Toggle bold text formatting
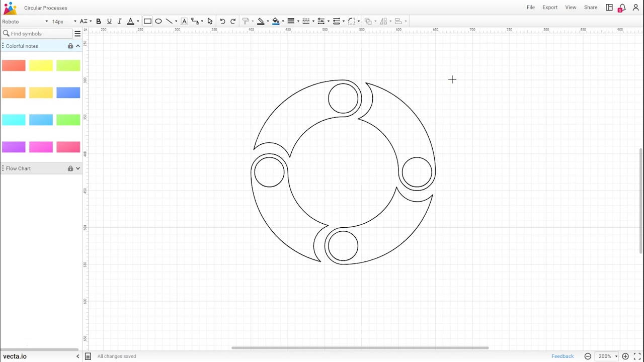Image resolution: width=644 pixels, height=362 pixels. coord(99,21)
